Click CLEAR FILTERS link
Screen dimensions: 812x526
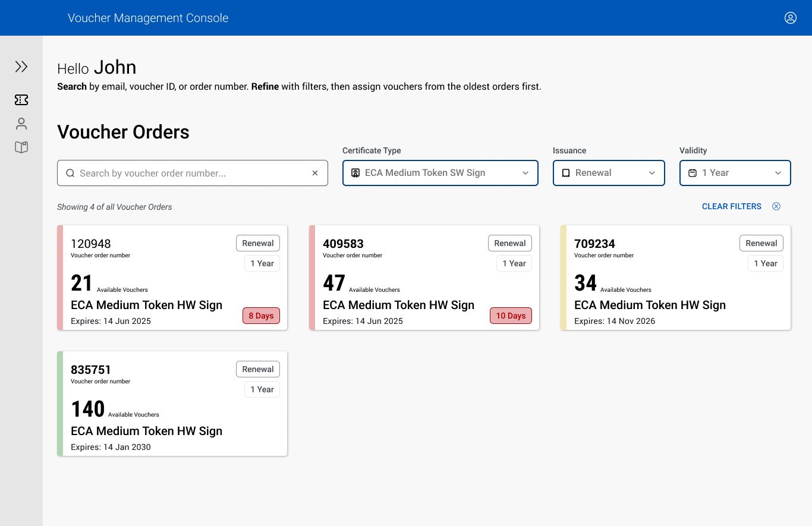coord(732,206)
